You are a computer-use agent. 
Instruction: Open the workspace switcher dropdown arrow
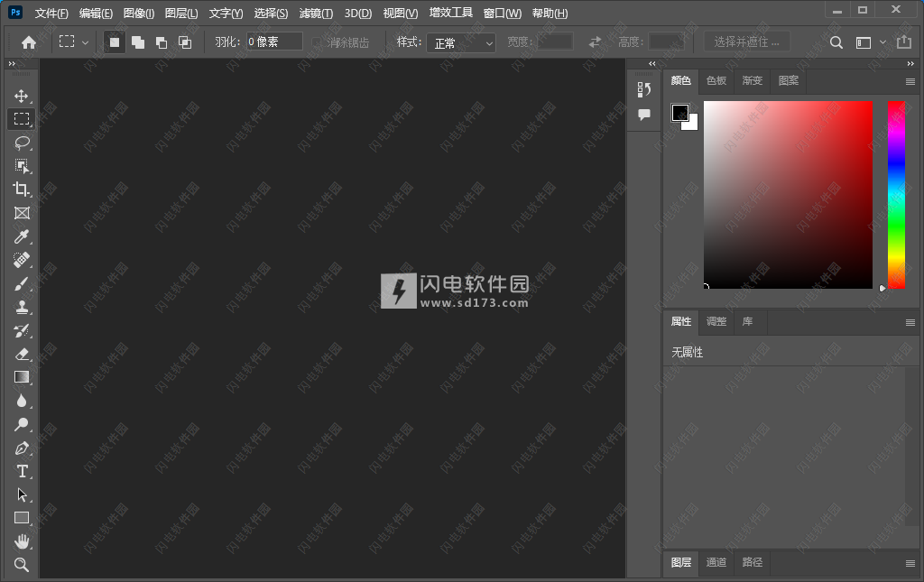coord(882,42)
